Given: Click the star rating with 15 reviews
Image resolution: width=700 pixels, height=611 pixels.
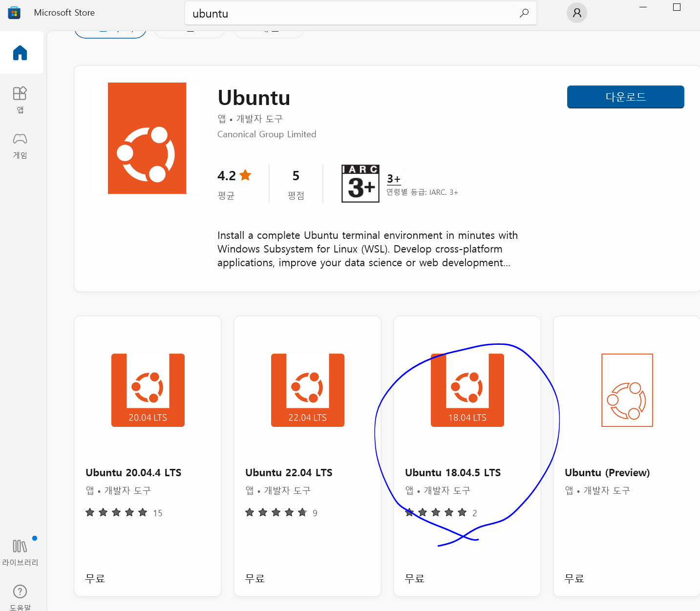Looking at the screenshot, I should [124, 513].
